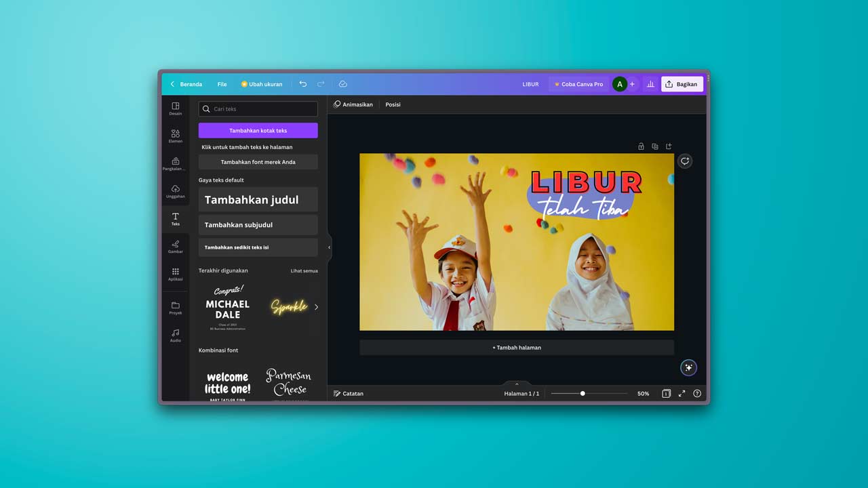Duplicate the page using the copy icon
Image resolution: width=868 pixels, height=488 pixels.
tap(655, 146)
